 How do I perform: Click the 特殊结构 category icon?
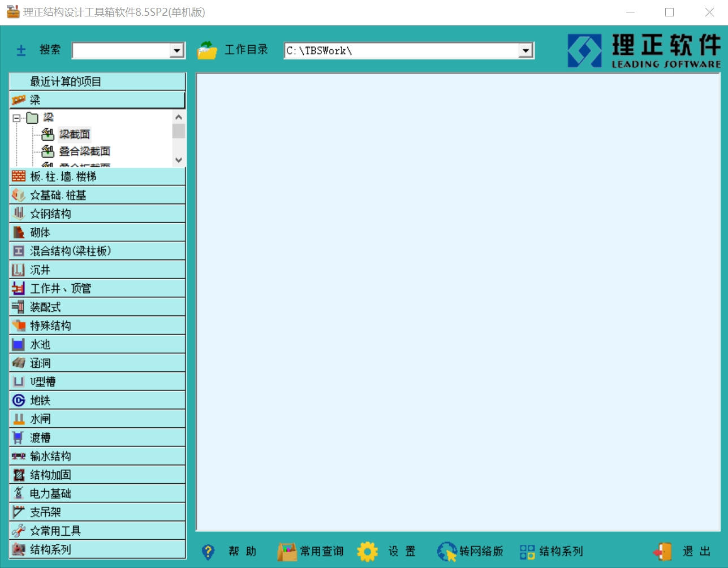[19, 326]
